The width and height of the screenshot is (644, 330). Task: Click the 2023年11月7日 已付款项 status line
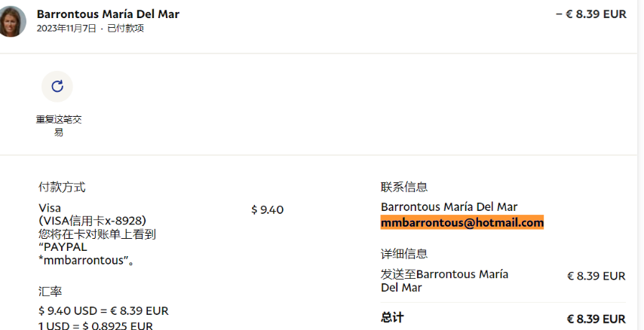90,29
